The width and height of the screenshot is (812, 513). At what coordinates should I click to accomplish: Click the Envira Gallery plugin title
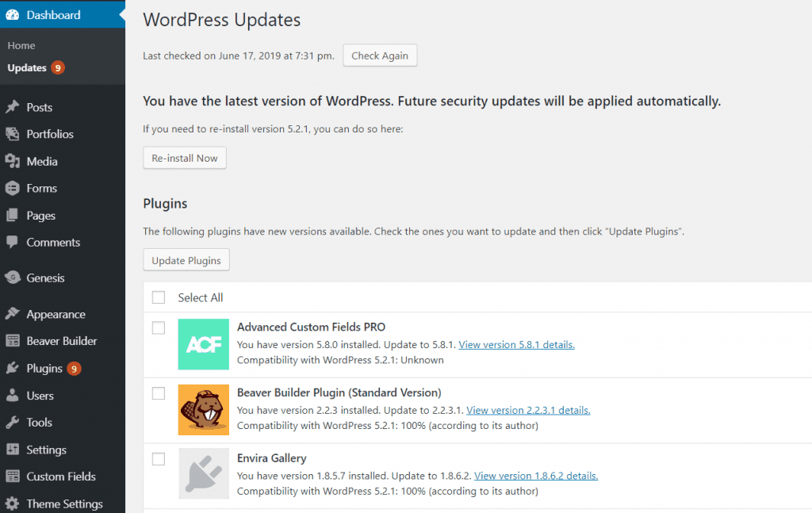tap(272, 458)
